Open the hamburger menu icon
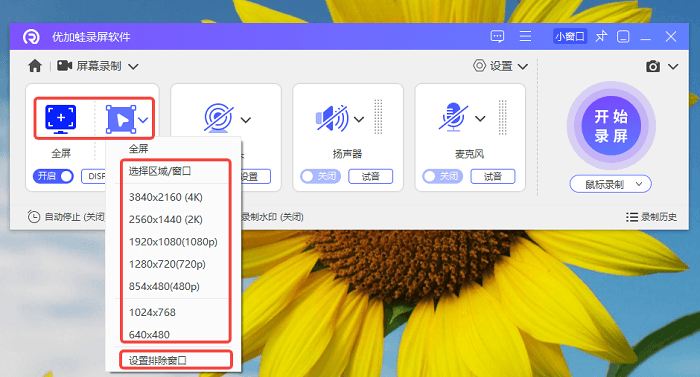Image resolution: width=700 pixels, height=377 pixels. 525,36
